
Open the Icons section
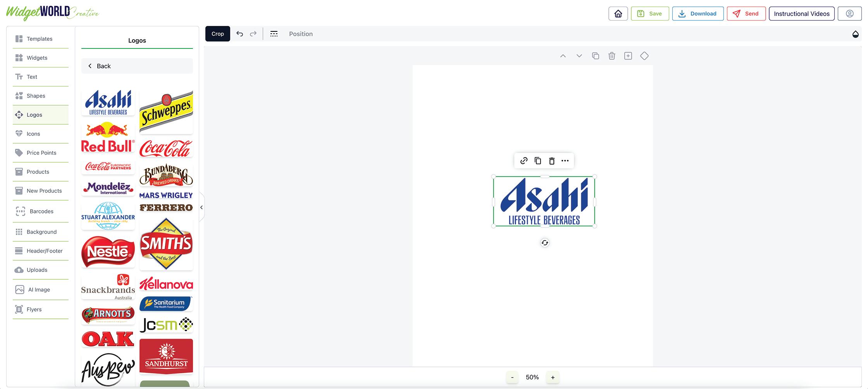coord(41,134)
